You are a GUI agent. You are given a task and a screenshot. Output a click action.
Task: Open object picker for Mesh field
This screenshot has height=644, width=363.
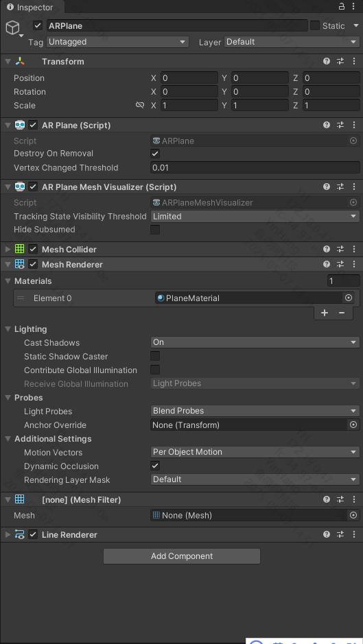click(x=353, y=515)
